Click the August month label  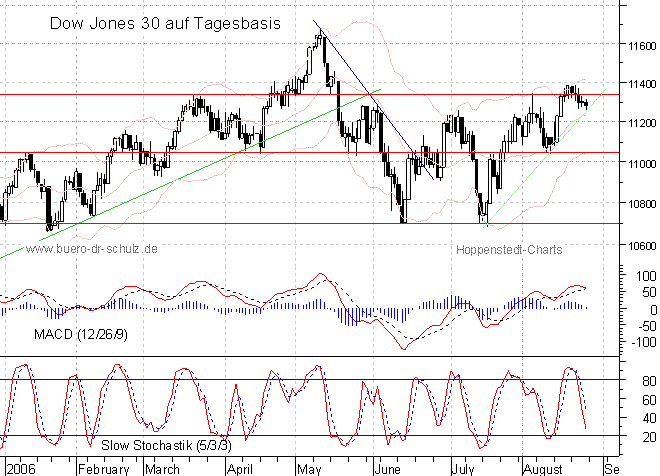tap(543, 469)
